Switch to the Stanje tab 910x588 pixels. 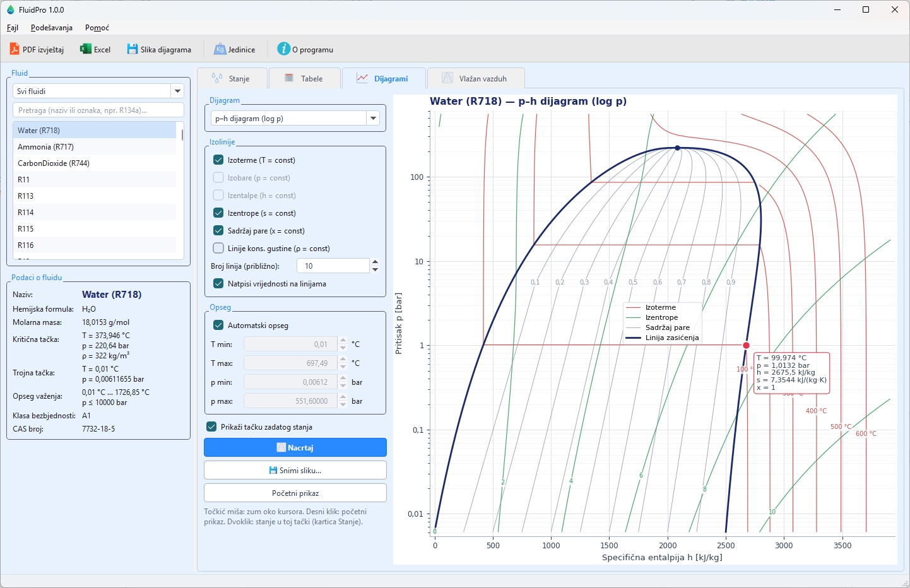click(x=232, y=78)
